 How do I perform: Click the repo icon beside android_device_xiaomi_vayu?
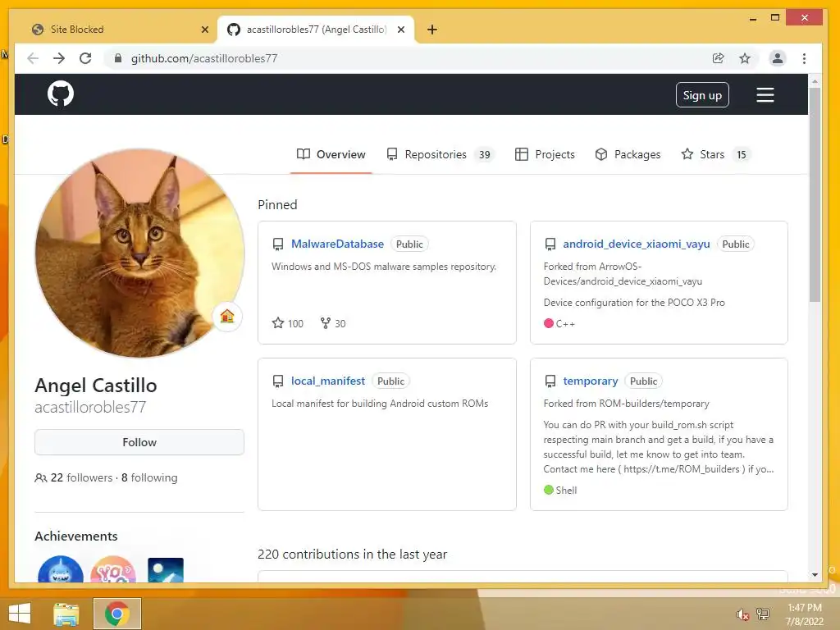tap(550, 244)
